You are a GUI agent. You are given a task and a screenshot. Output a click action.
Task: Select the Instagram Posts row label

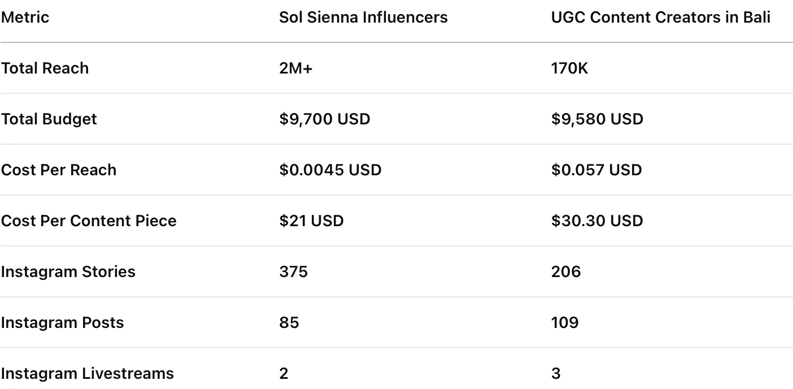tap(62, 323)
